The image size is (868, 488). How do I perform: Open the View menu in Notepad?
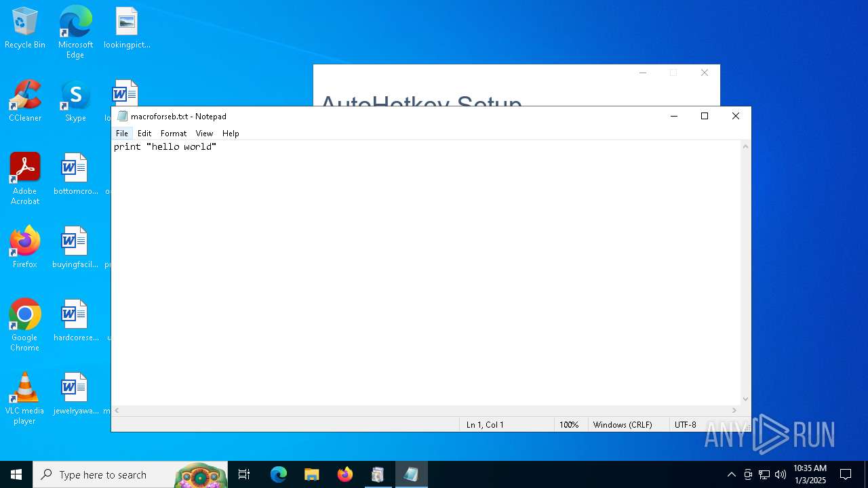point(204,134)
